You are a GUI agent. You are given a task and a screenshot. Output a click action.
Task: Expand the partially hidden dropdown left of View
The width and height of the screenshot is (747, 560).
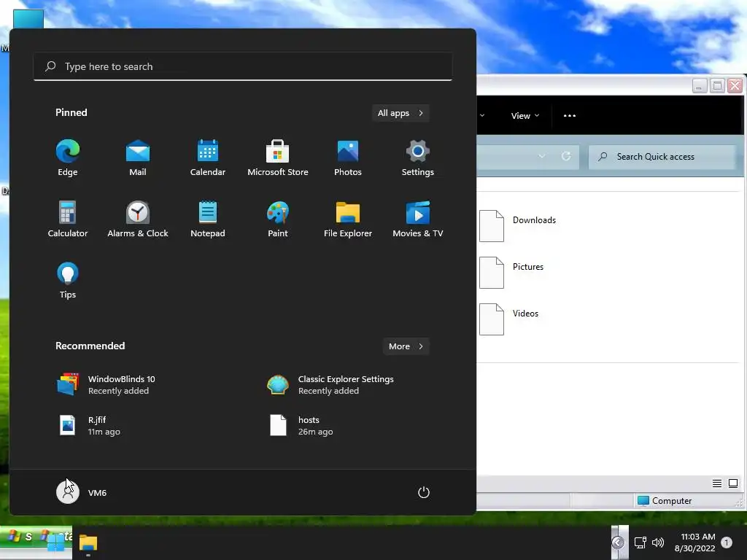(482, 116)
